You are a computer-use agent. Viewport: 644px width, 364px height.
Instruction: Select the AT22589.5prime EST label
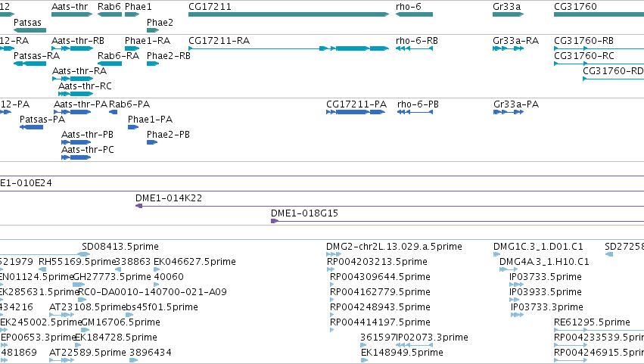coord(88,353)
